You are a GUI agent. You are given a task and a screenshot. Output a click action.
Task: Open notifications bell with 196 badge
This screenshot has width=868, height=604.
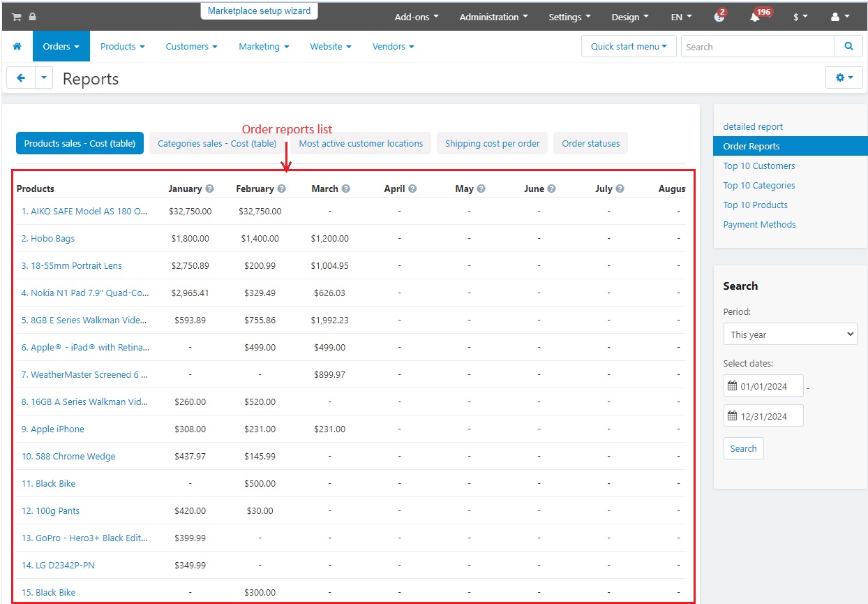[x=755, y=16]
